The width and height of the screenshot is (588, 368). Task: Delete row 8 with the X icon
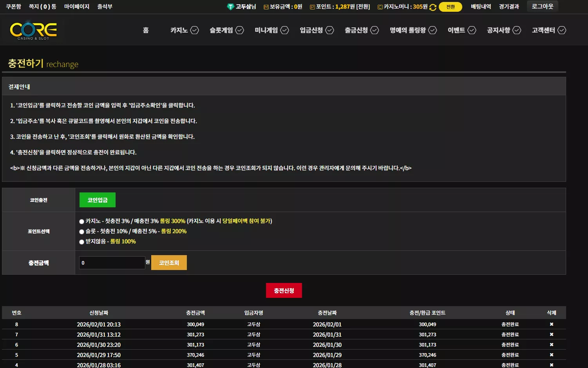coord(552,324)
